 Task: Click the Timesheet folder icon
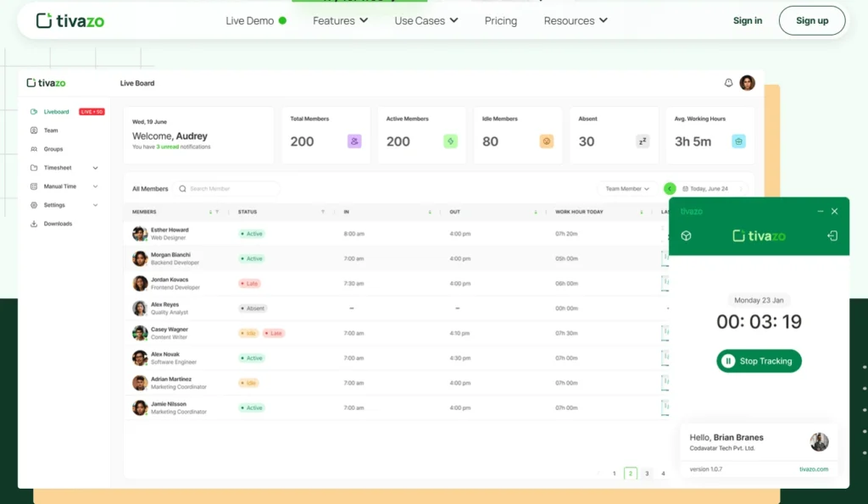coord(34,169)
